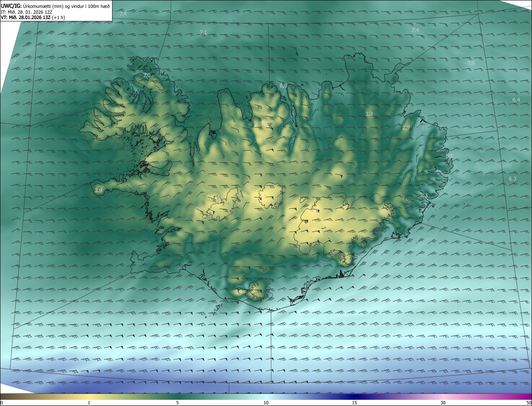The height and width of the screenshot is (406, 532).
Task: Pick the pink color band above the 30 tick
Action: click(443, 396)
